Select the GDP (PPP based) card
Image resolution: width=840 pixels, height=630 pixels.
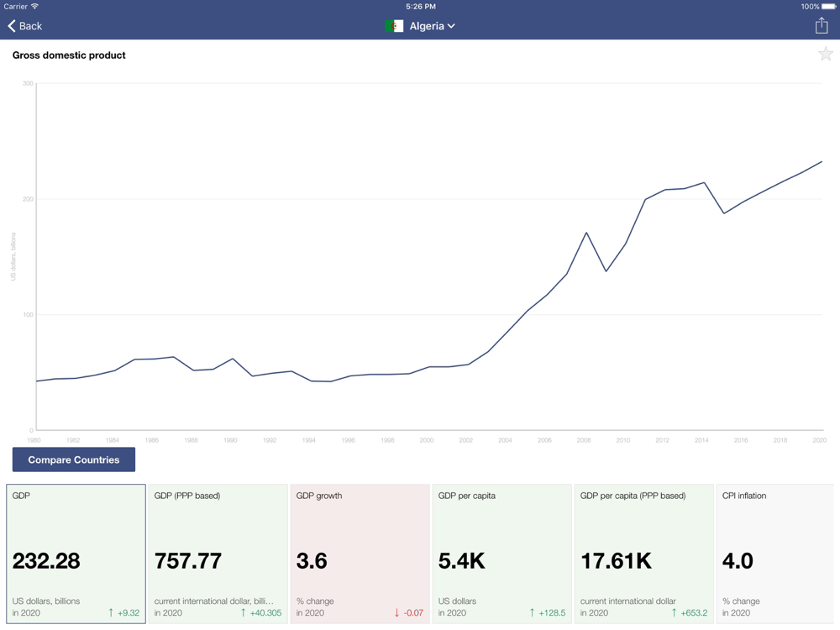218,554
